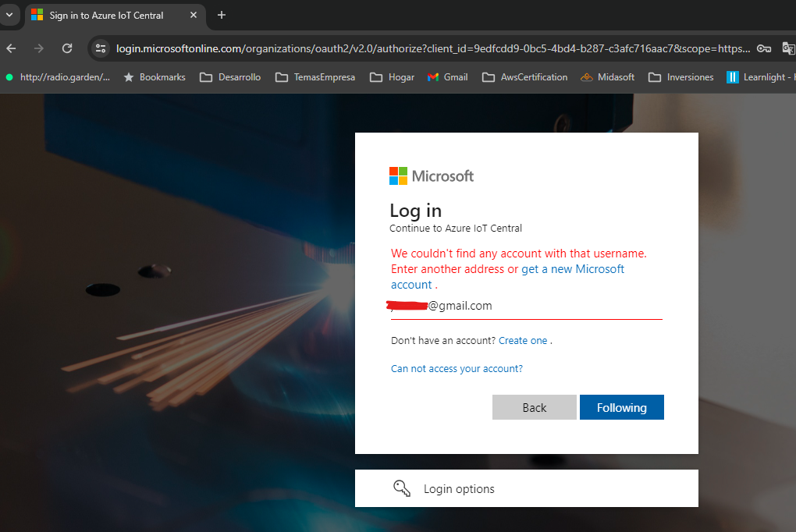Select the Sign in to Azure IoT Central tab
The height and width of the screenshot is (532, 796).
115,16
